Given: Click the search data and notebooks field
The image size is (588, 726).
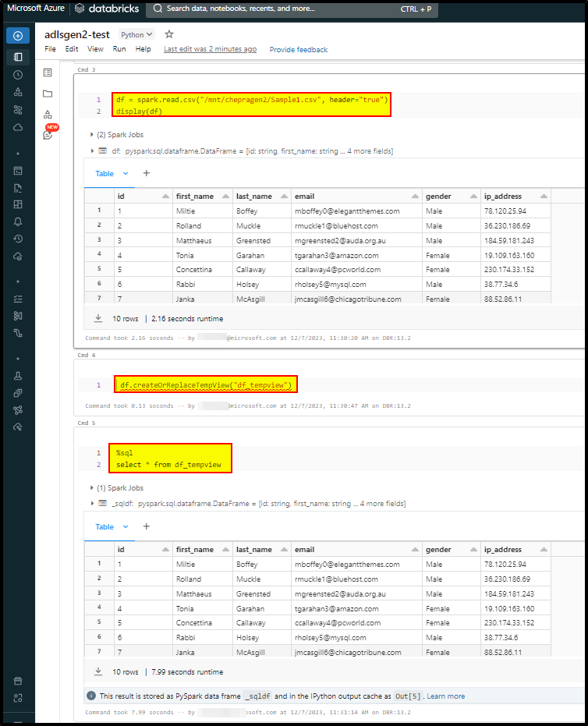Looking at the screenshot, I should tap(292, 9).
